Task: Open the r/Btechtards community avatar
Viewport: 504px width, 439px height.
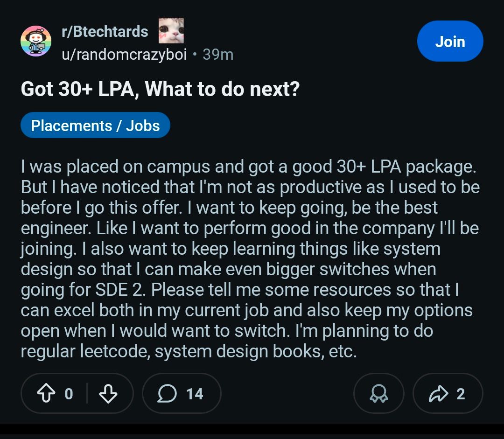Action: [36, 42]
